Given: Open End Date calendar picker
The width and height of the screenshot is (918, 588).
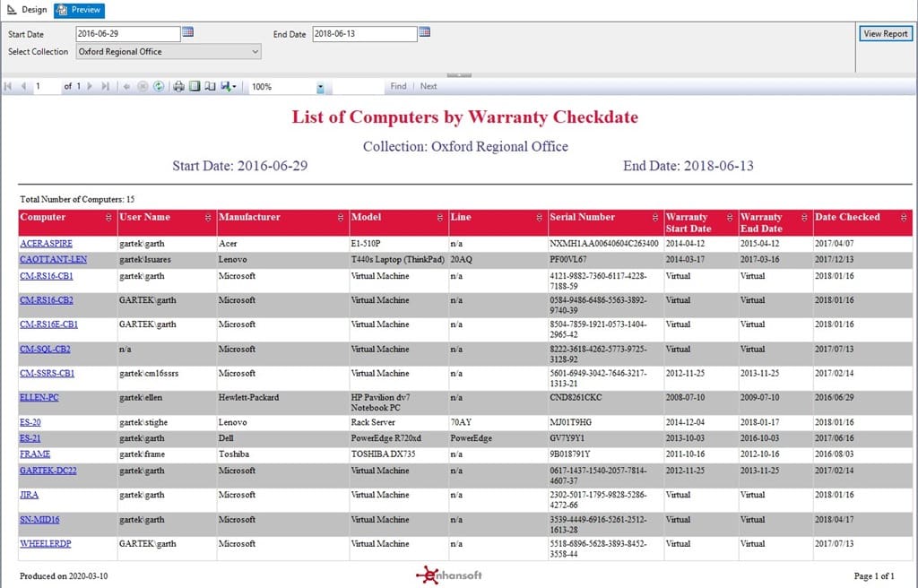Looking at the screenshot, I should click(x=424, y=32).
